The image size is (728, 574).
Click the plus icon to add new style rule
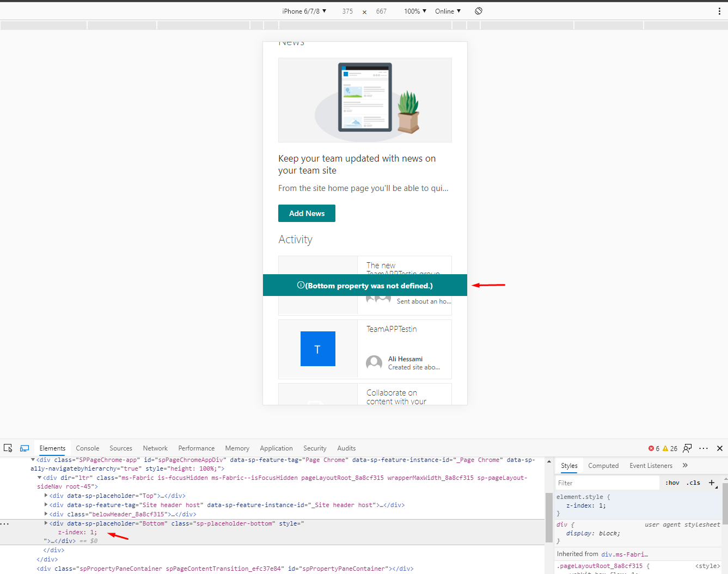pyautogui.click(x=712, y=483)
